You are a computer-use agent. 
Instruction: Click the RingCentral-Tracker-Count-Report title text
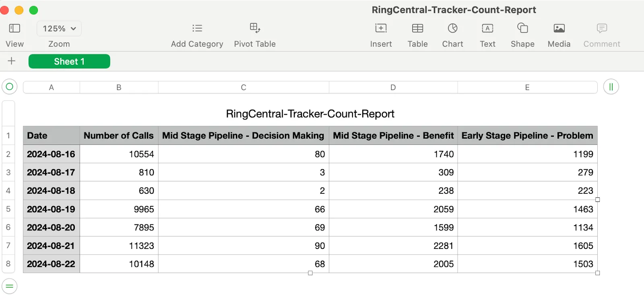click(x=310, y=114)
